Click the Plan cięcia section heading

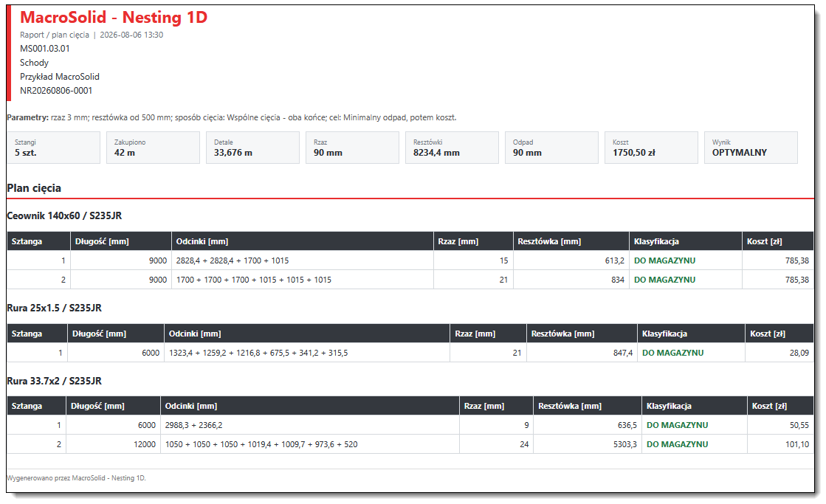34,188
